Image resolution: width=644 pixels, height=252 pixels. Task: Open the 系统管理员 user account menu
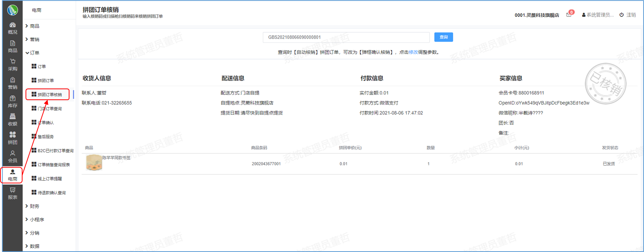tap(598, 15)
